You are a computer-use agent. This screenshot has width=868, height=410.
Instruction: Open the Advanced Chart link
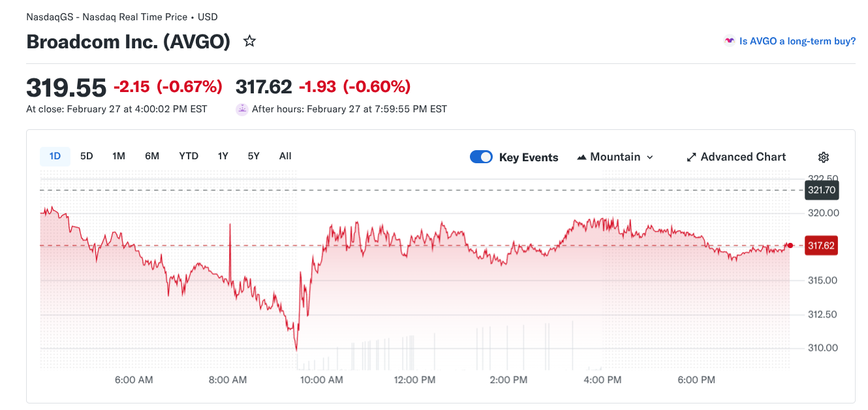(743, 157)
